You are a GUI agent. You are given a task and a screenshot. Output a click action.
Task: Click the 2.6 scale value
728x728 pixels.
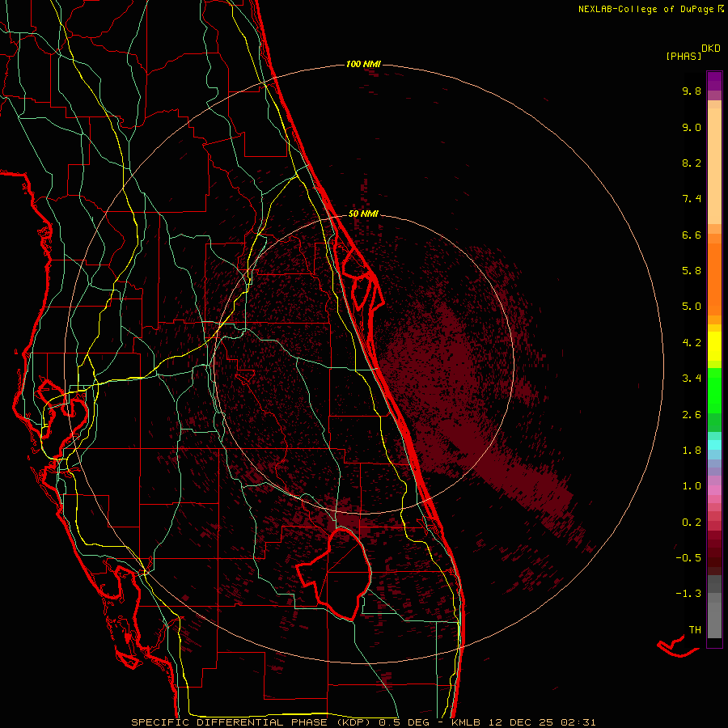(692, 415)
